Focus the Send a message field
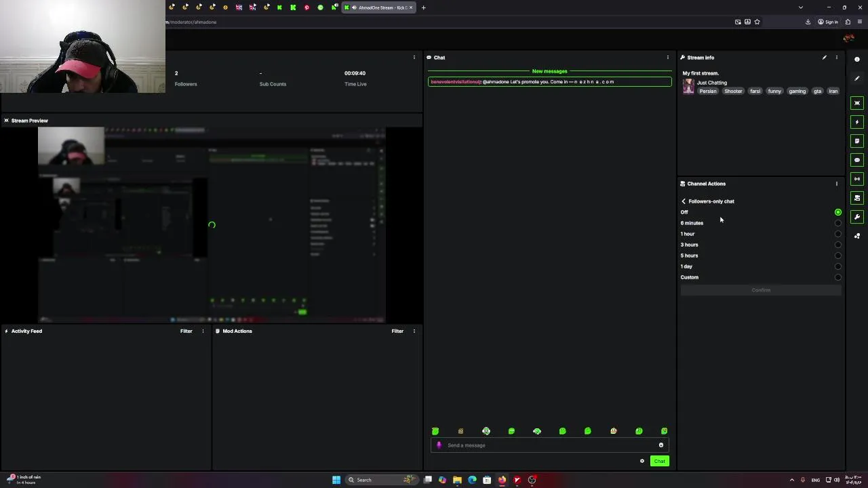Viewport: 868px width, 488px height. (x=550, y=445)
